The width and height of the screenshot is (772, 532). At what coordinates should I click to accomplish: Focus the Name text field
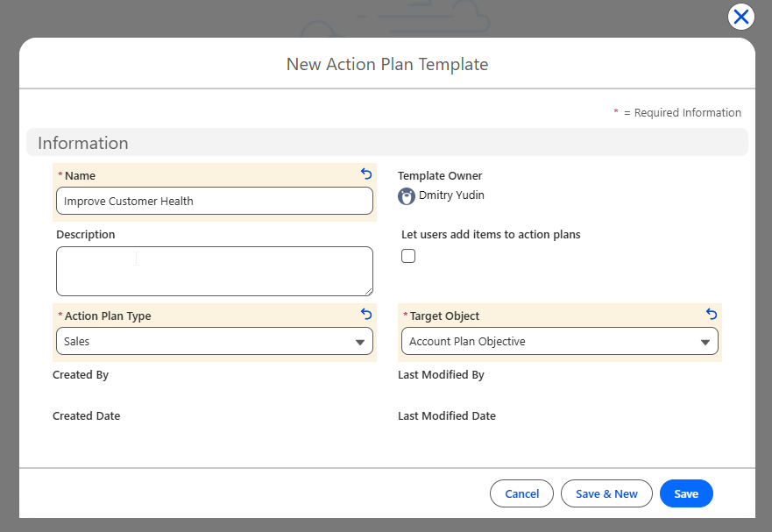(x=214, y=201)
